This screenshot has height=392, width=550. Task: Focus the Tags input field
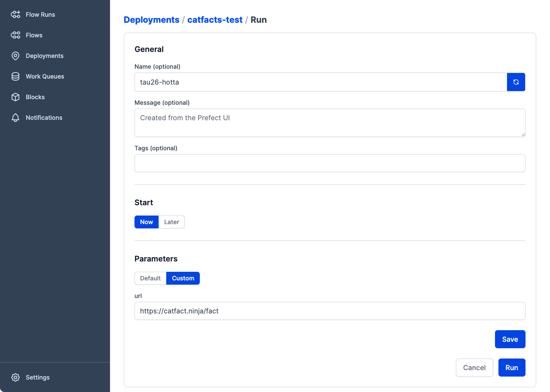tap(330, 163)
